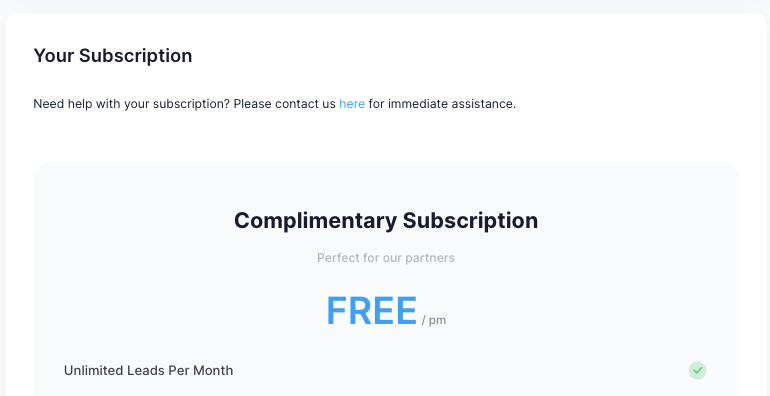Screen dimensions: 770x396
Task: Click the word 'Subscription' in the page heading
Action: tap(136, 56)
